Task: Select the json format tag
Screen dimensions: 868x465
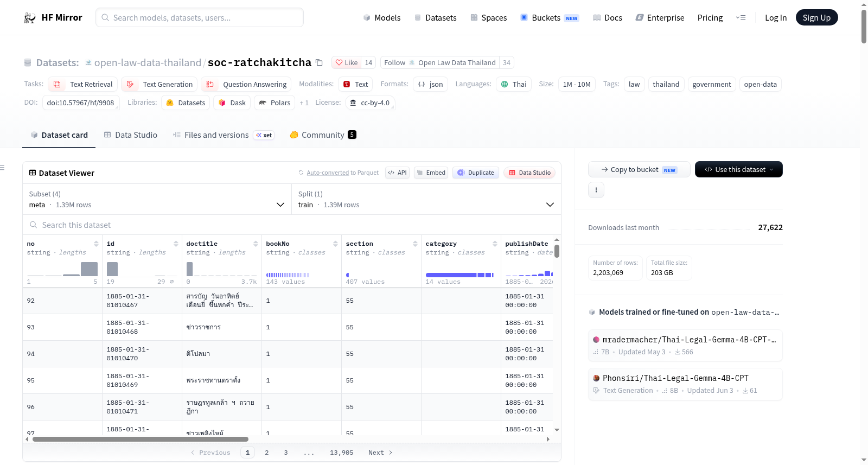Action: (x=430, y=85)
